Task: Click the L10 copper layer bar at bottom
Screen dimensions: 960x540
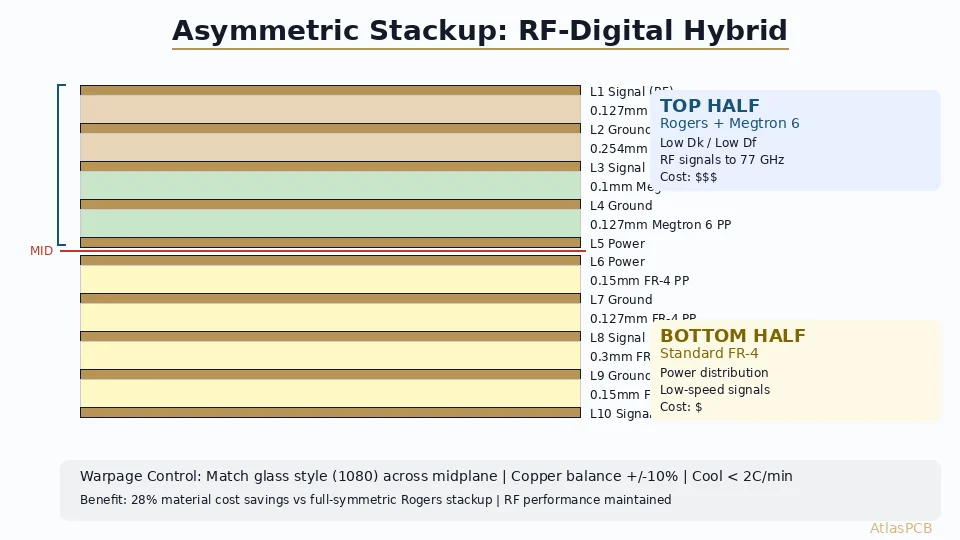Action: tap(331, 413)
